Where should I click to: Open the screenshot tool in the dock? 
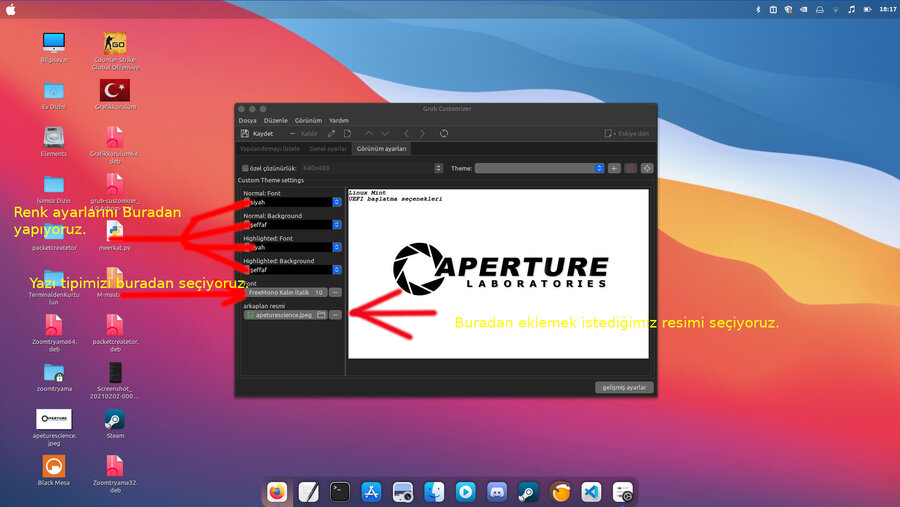pos(403,492)
